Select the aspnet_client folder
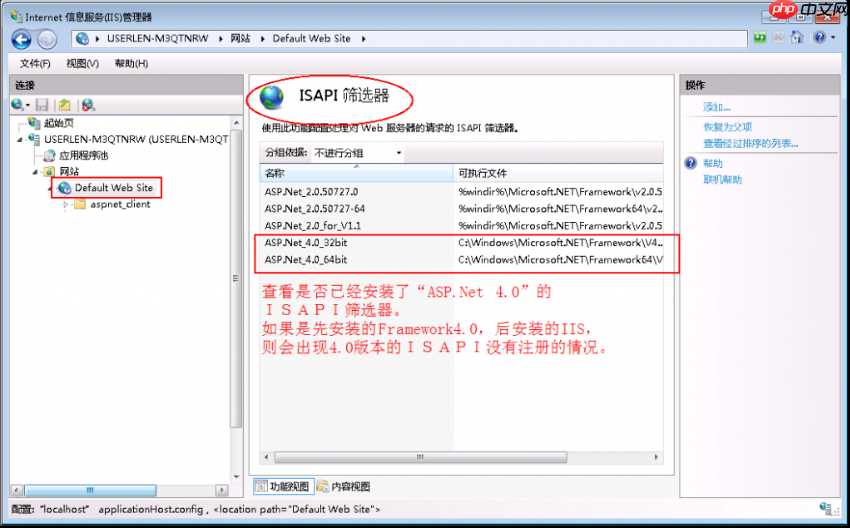850x528 pixels. coord(120,204)
